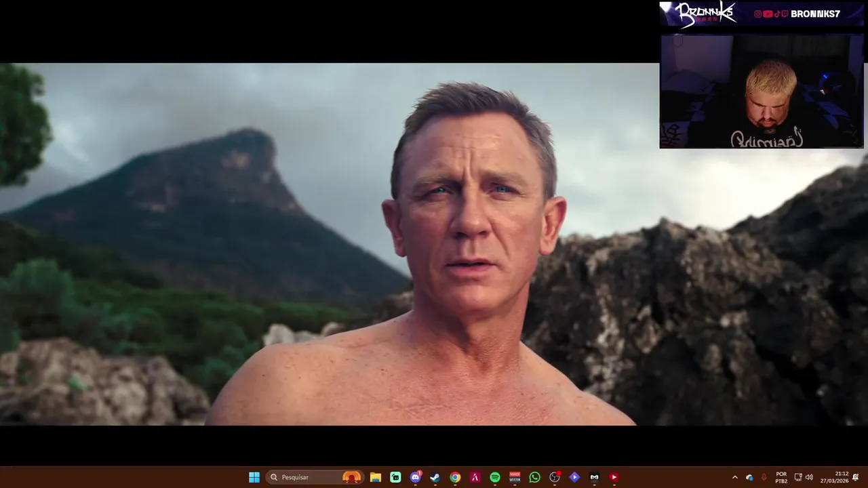This screenshot has height=488, width=868.
Task: Click the webcam overlay thumbnail
Action: click(x=762, y=91)
